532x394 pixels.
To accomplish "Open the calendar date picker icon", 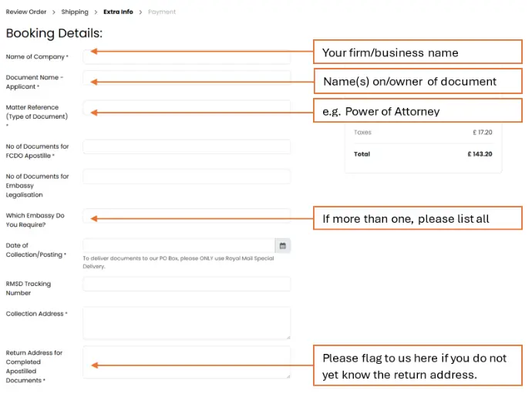I will point(283,246).
